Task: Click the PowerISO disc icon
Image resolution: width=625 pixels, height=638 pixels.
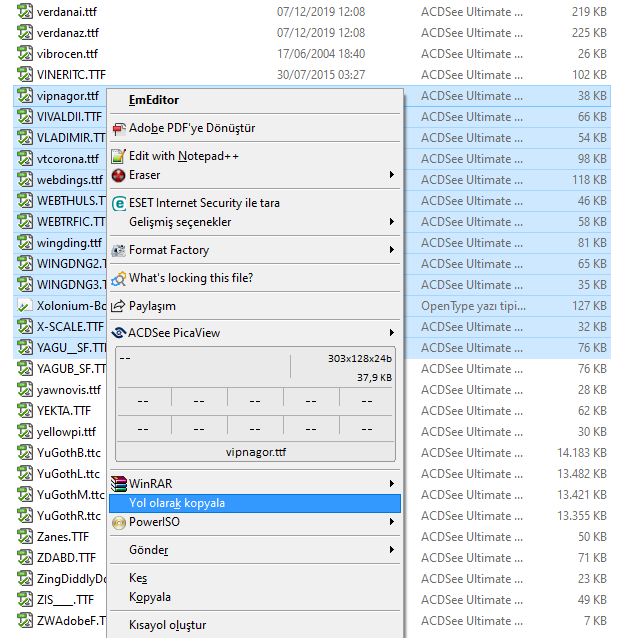Action: [119, 522]
